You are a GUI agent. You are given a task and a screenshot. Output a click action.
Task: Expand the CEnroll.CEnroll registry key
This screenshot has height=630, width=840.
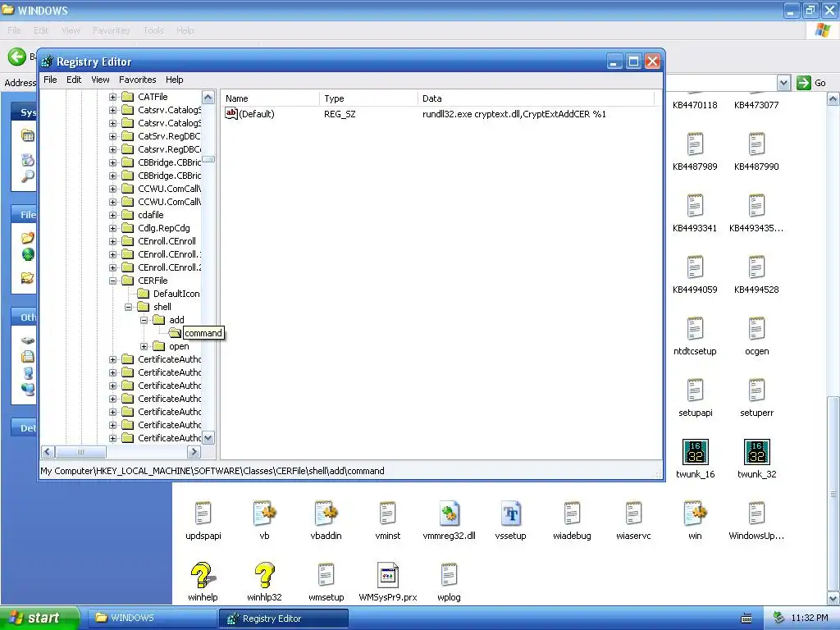click(112, 241)
